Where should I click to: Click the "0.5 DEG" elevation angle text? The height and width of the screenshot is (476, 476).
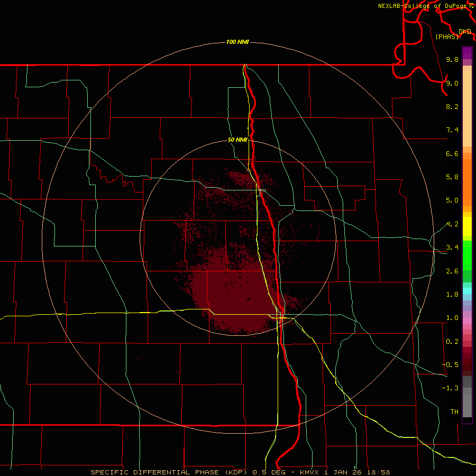point(269,472)
